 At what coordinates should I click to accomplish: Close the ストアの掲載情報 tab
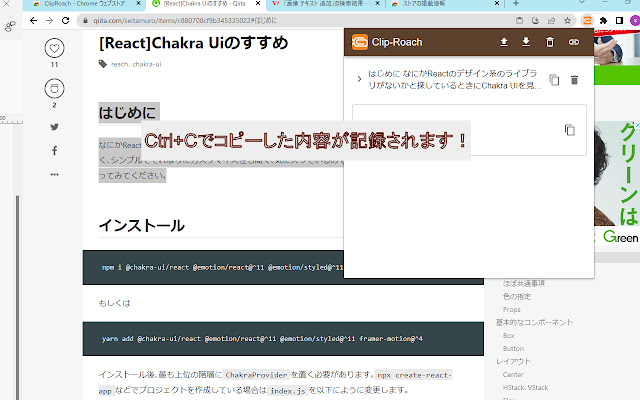[x=497, y=3]
